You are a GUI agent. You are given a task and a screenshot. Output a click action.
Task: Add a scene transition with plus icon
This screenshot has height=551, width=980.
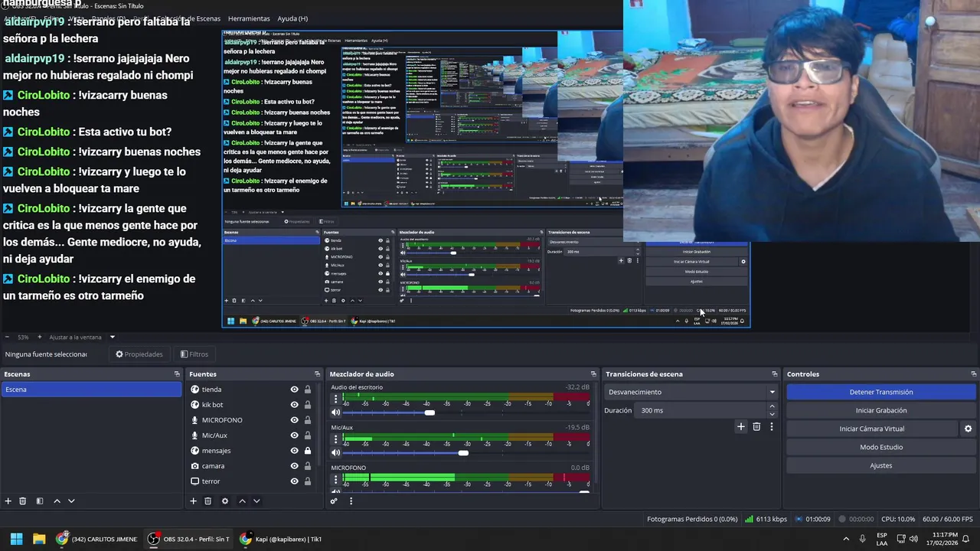pos(740,427)
